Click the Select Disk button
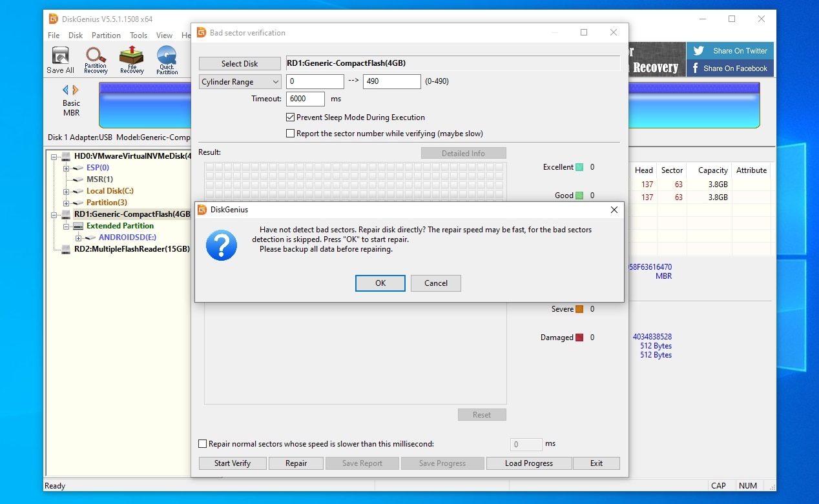This screenshot has width=819, height=504. coord(240,64)
